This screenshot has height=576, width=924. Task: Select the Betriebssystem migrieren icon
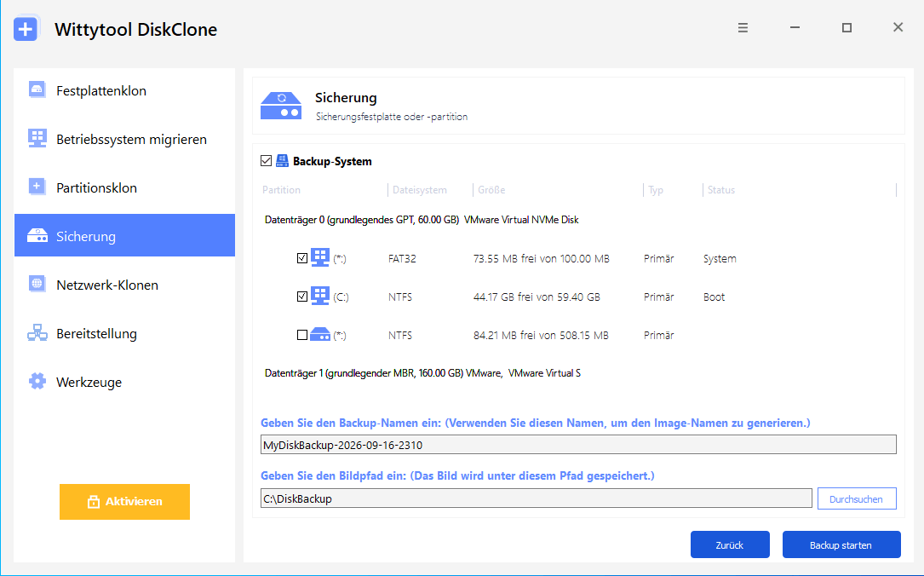(37, 139)
